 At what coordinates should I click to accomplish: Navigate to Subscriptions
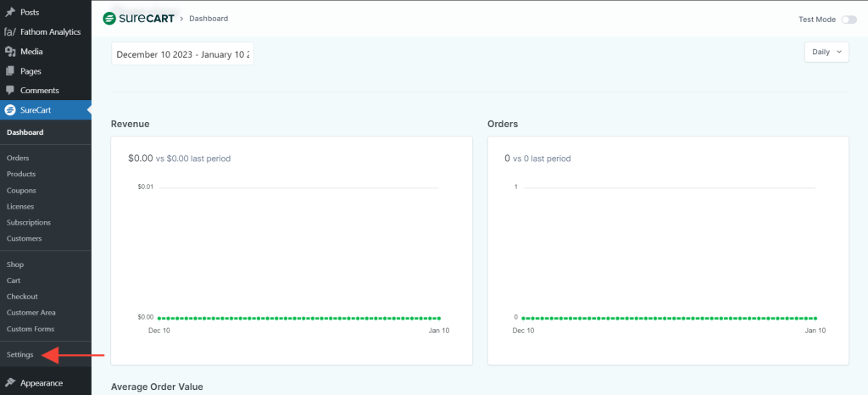click(x=28, y=222)
